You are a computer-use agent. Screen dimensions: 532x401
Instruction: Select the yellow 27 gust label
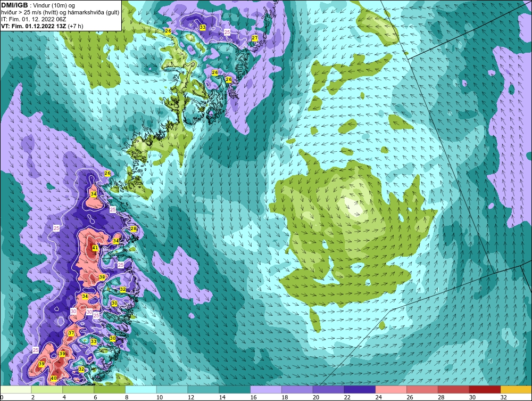coord(255,38)
